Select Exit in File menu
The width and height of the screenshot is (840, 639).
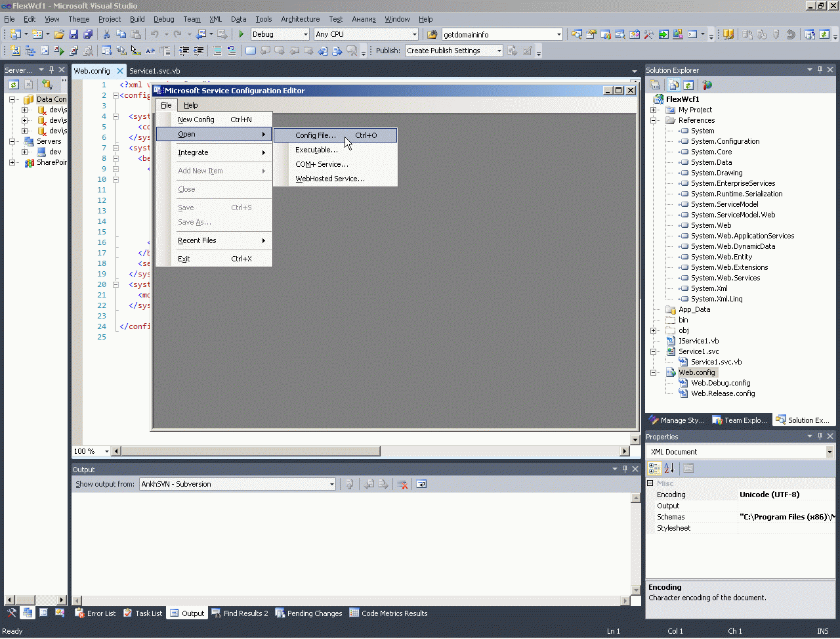(x=214, y=259)
